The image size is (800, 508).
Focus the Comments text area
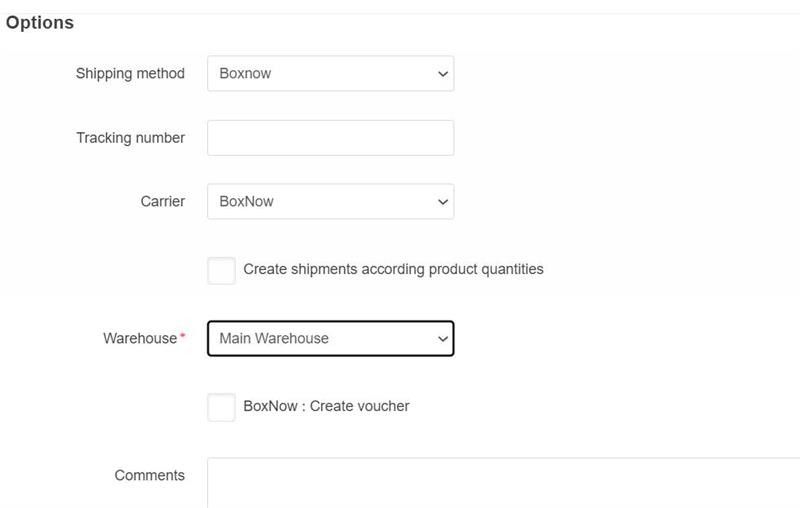click(x=500, y=483)
